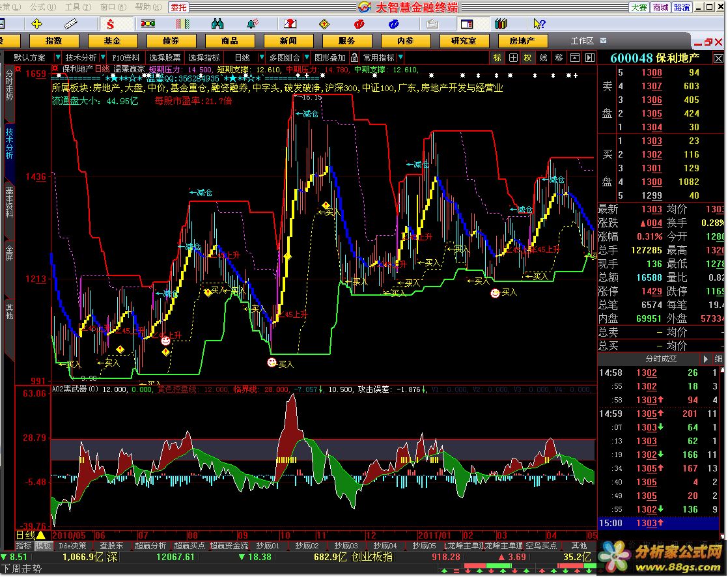
Task: Click the right arrow icon beside 分时成交
Action: pos(706,359)
